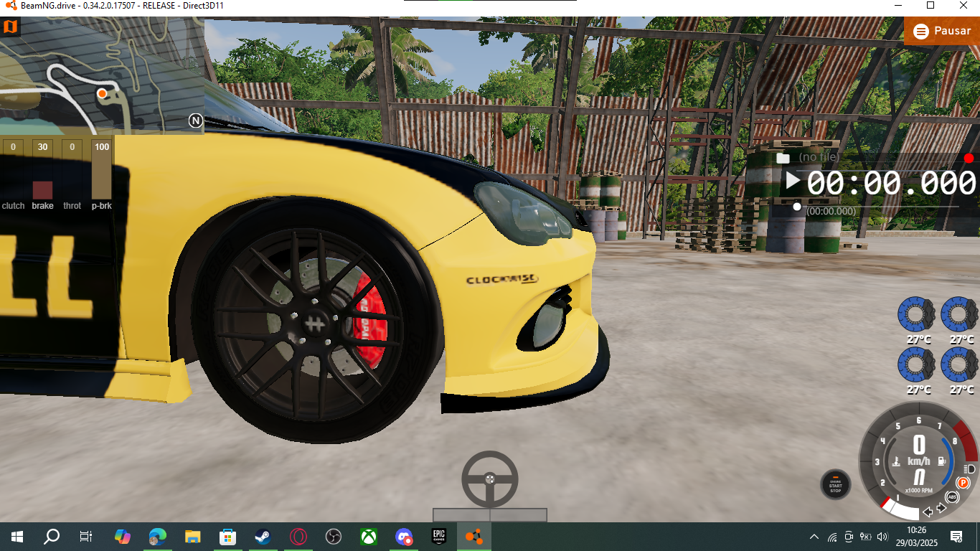Open the notification action center
The image size is (980, 551).
pos(956,537)
